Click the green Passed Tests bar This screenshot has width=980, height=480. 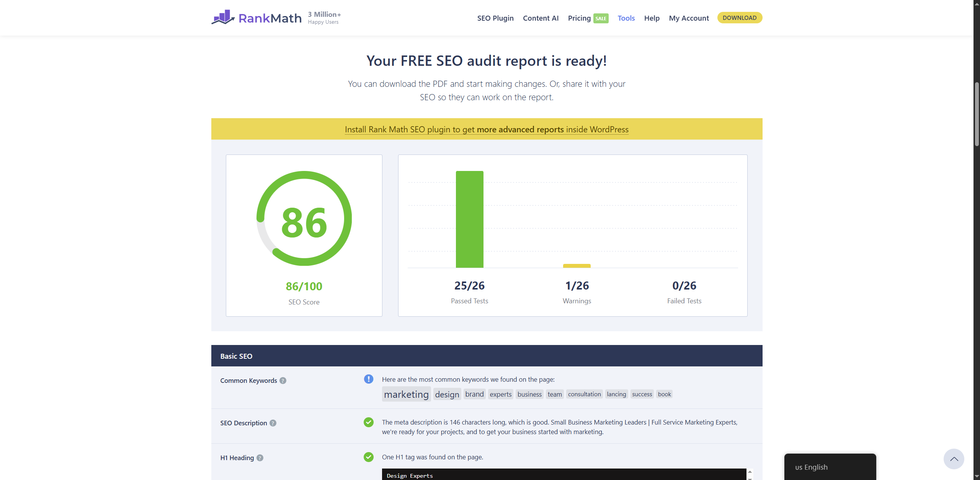point(469,219)
